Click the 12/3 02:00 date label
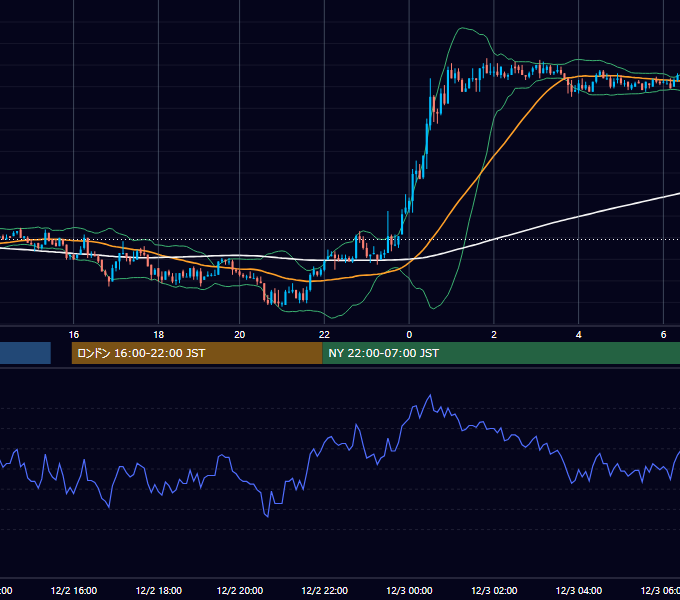 tap(494, 591)
